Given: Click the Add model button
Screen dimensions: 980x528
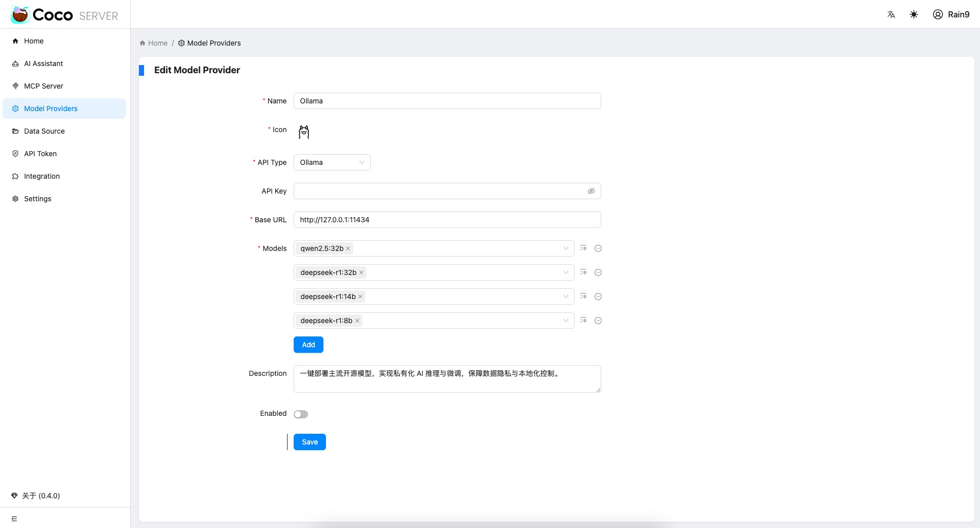Looking at the screenshot, I should [309, 345].
